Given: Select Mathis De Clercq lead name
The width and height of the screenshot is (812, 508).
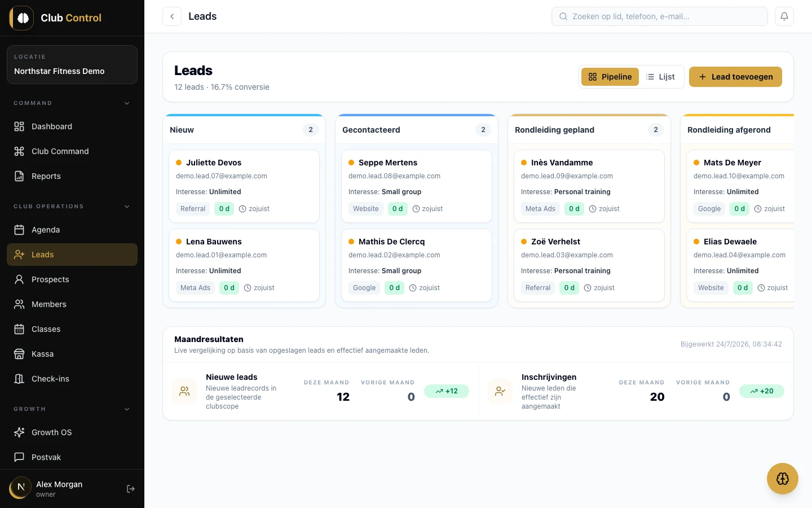Looking at the screenshot, I should point(392,242).
